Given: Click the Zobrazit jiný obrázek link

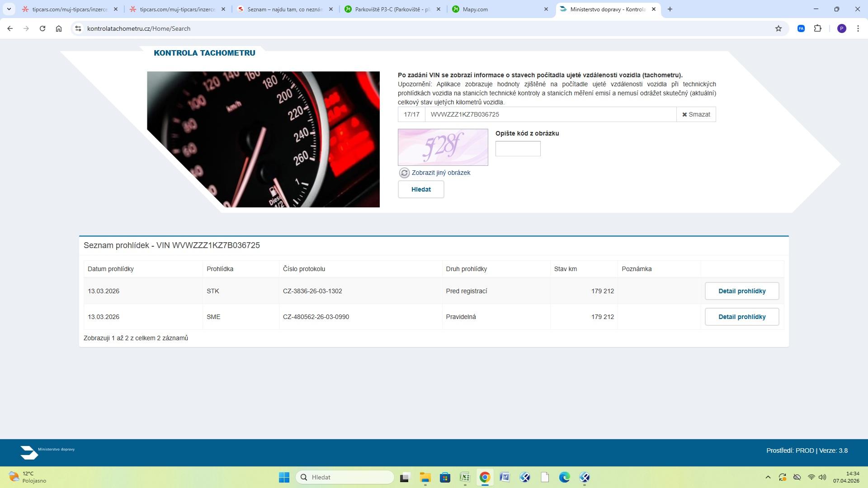Looking at the screenshot, I should [441, 173].
